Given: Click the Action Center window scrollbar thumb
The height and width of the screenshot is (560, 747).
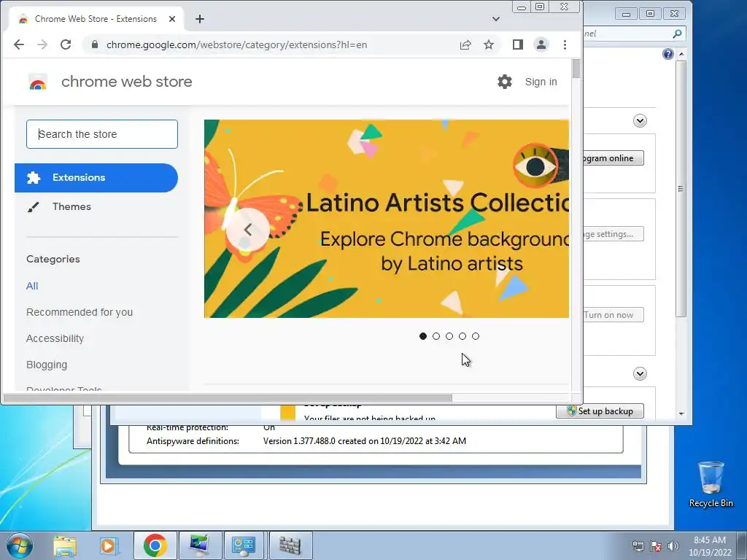Looking at the screenshot, I should tap(681, 189).
